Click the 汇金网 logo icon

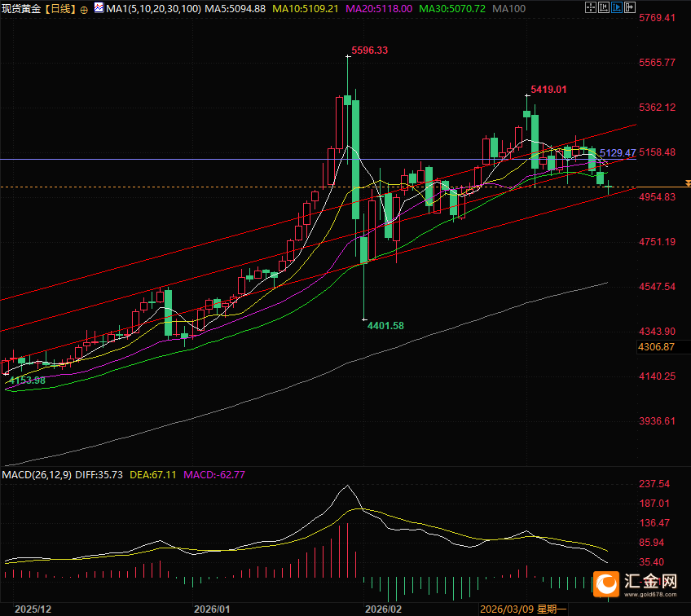606,585
